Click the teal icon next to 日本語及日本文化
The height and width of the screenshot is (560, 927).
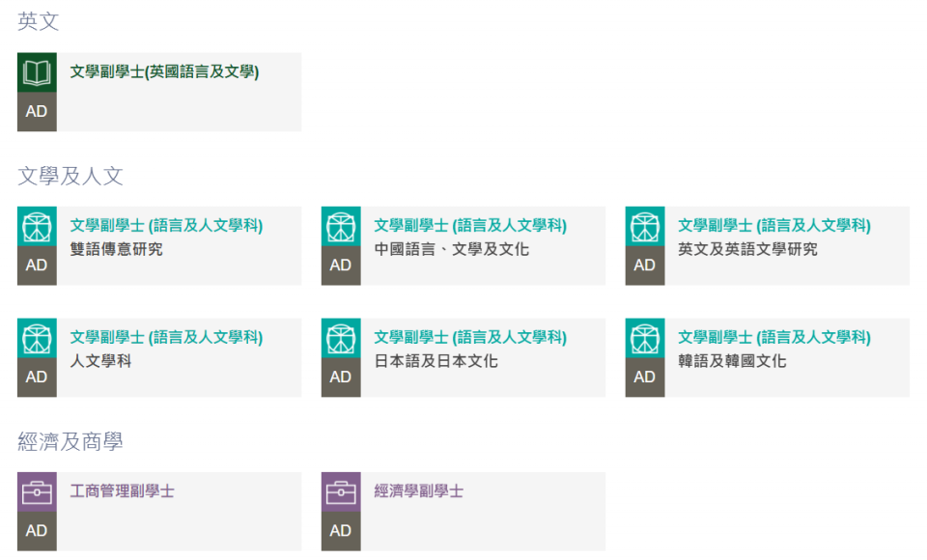(x=341, y=338)
